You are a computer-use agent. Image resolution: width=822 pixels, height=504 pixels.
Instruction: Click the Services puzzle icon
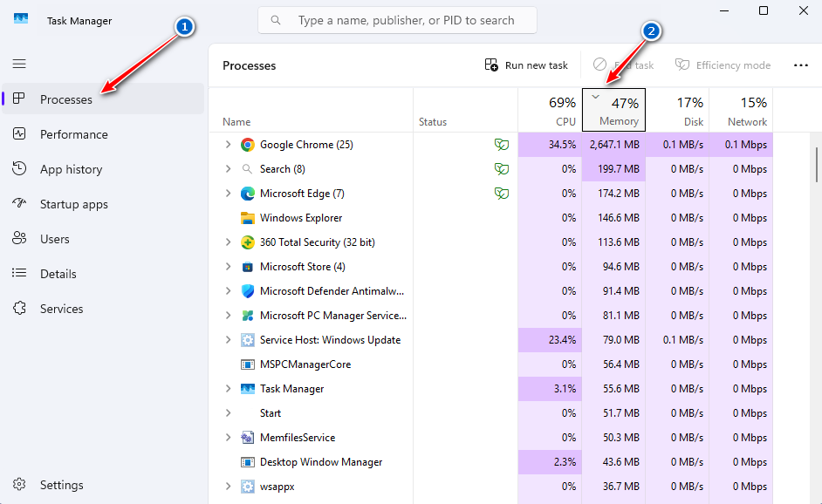[19, 308]
